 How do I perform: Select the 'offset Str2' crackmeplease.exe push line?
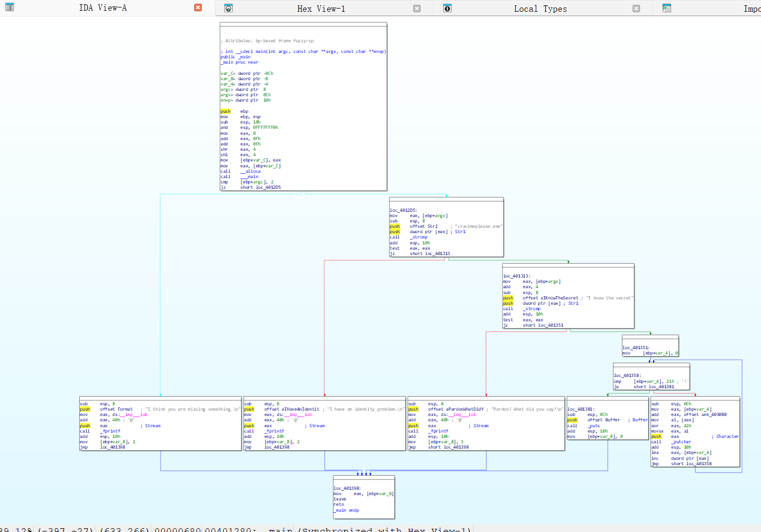(446, 226)
